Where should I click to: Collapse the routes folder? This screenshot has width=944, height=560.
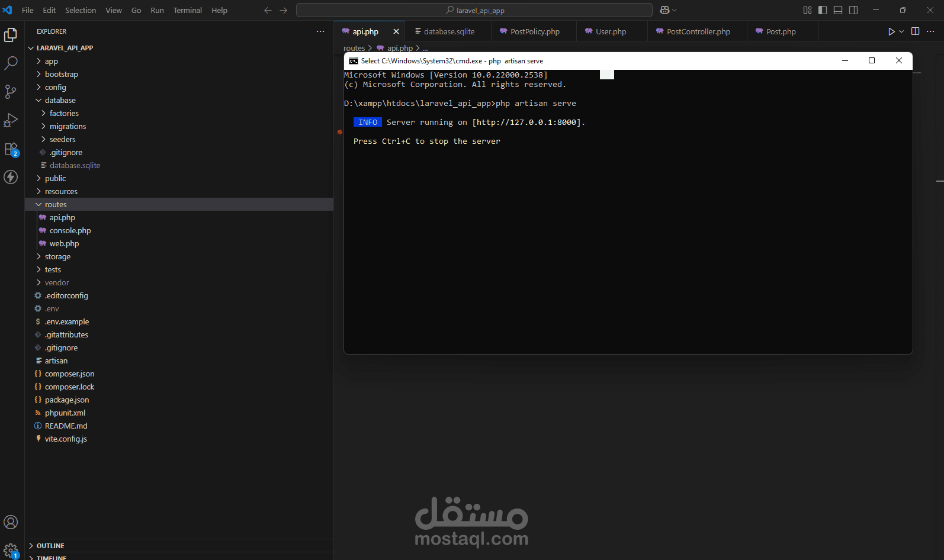56,204
